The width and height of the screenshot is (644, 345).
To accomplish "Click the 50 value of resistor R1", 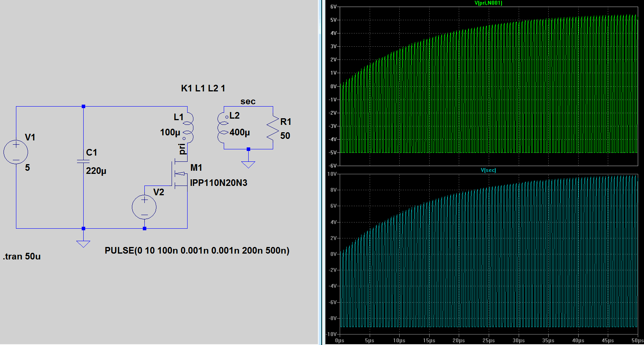I will (x=285, y=136).
